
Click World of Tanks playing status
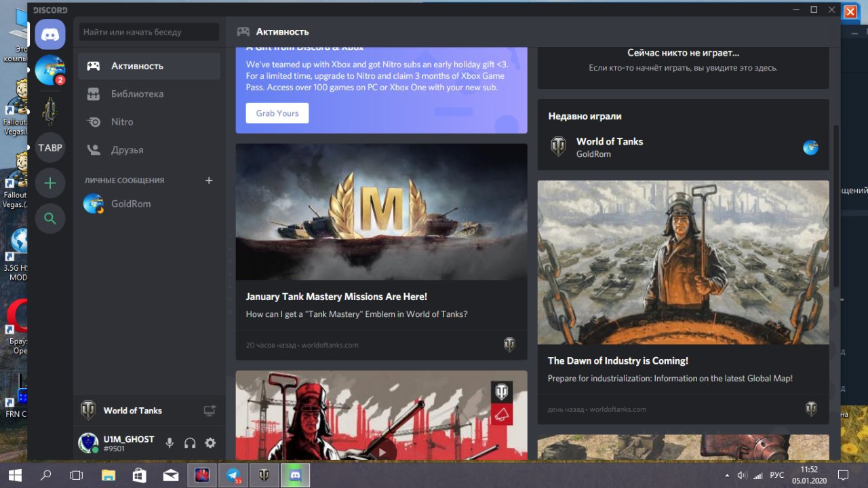[x=132, y=411]
